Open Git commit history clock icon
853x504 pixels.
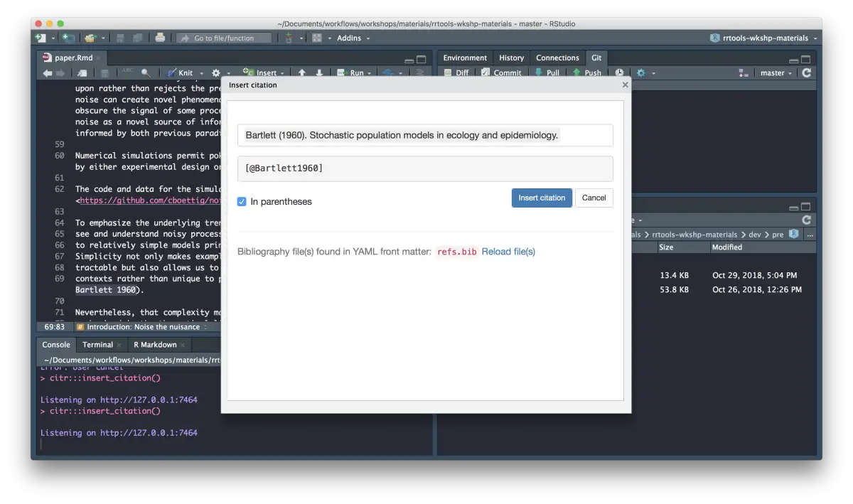(619, 73)
